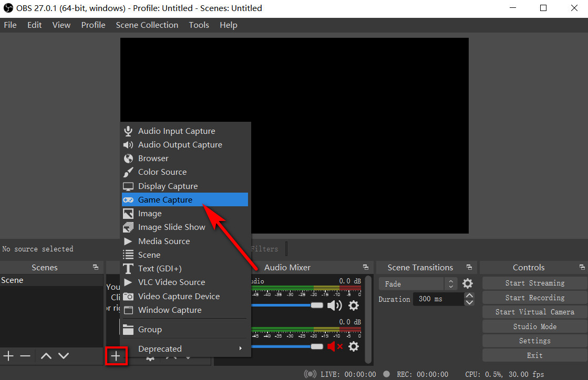Increase transition duration with up arrow

[469, 296]
